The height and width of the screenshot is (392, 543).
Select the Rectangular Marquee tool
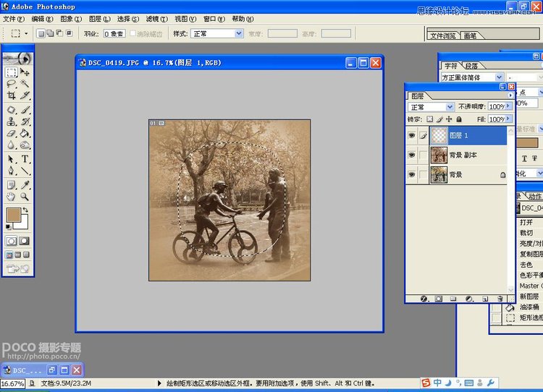tap(11, 72)
